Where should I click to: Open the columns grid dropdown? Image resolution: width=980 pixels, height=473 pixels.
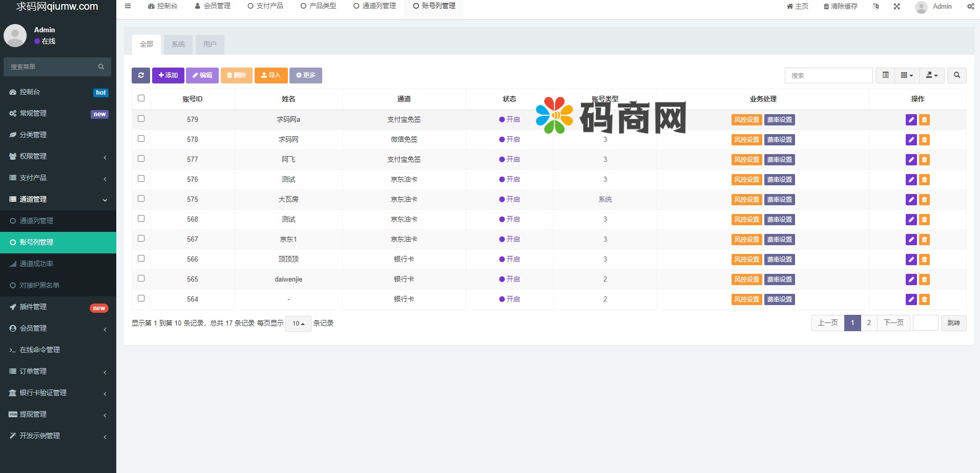point(907,75)
